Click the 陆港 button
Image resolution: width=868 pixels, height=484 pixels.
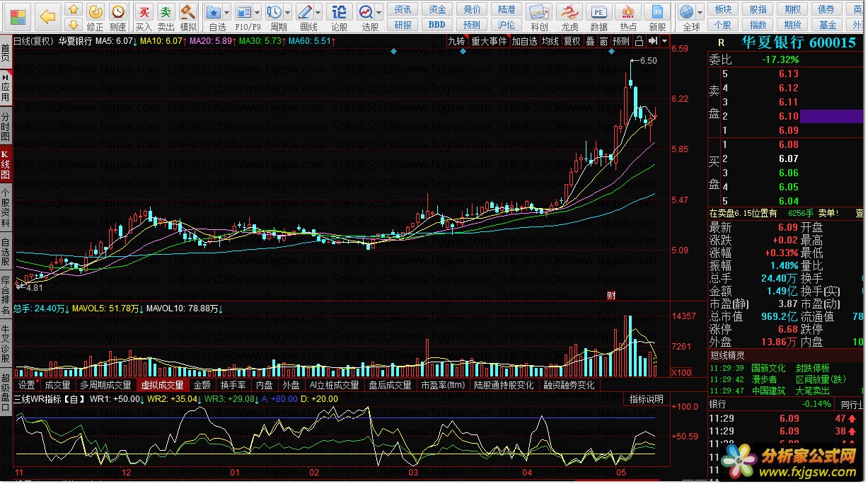point(507,9)
